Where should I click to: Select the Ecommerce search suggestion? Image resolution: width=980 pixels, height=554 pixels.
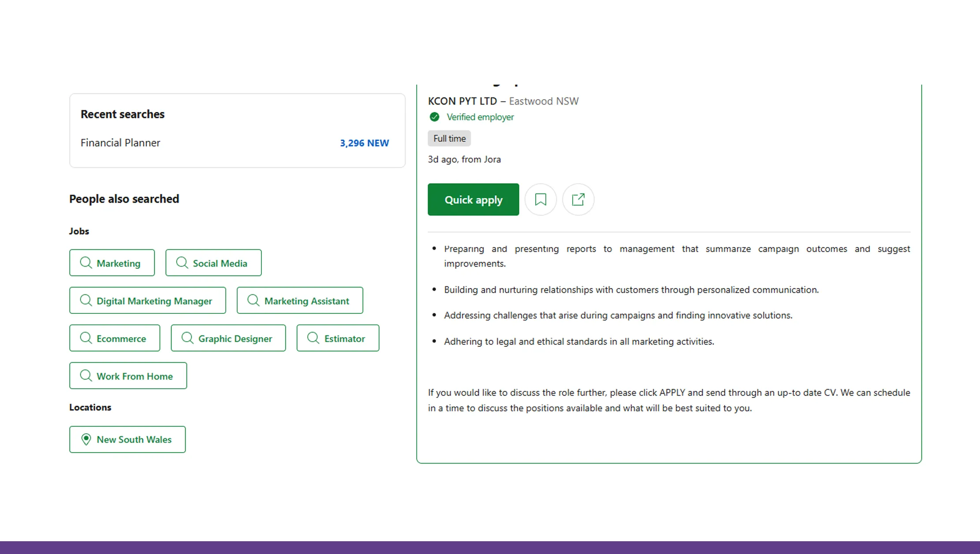coord(115,338)
